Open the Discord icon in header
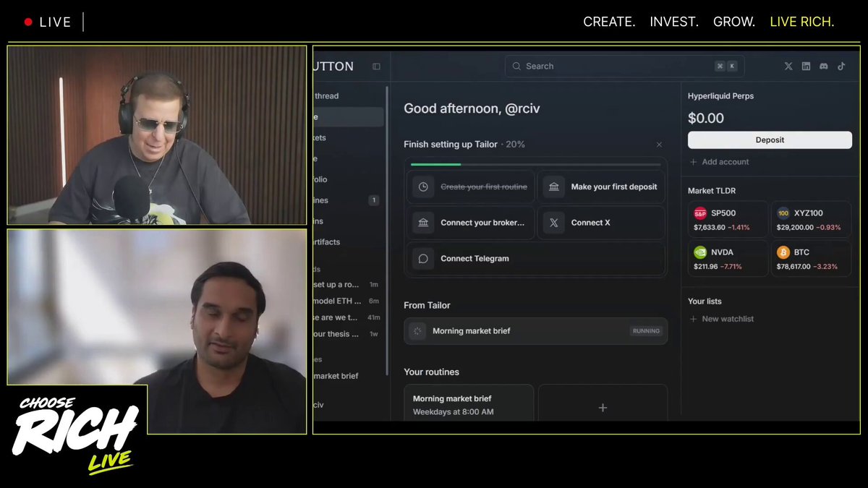Image resolution: width=868 pixels, height=488 pixels. 824,66
